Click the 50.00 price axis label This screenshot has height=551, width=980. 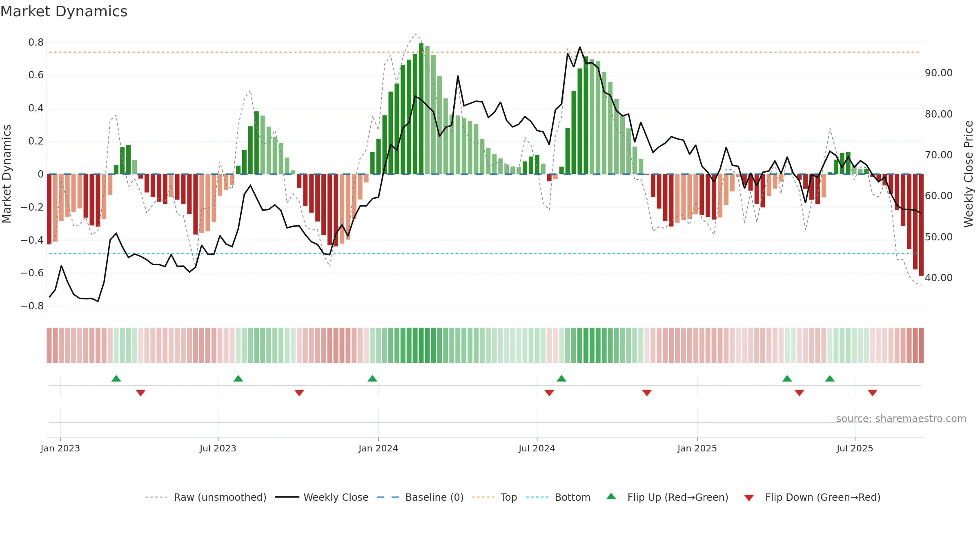[939, 237]
